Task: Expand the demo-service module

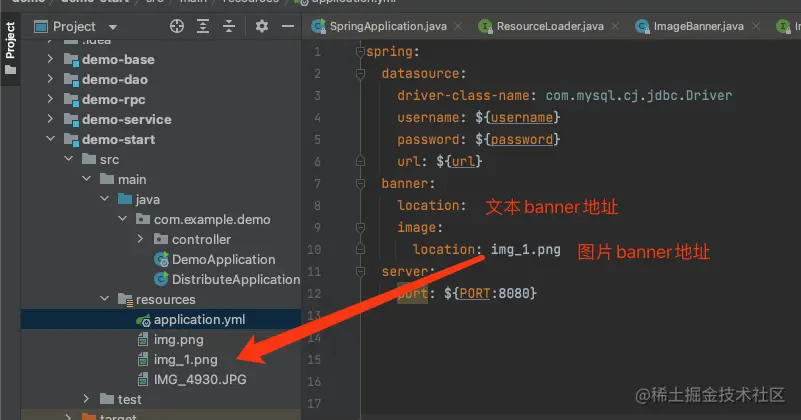Action: pos(50,119)
